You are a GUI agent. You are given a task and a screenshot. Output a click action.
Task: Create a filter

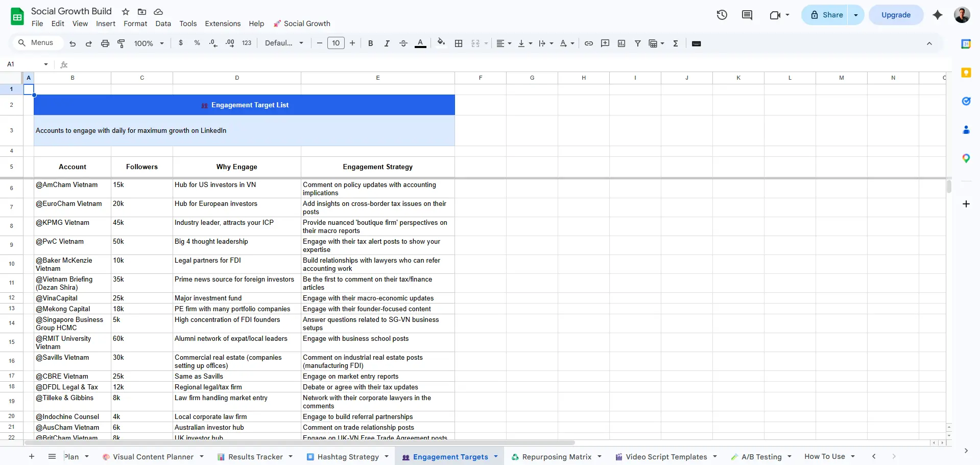point(638,43)
